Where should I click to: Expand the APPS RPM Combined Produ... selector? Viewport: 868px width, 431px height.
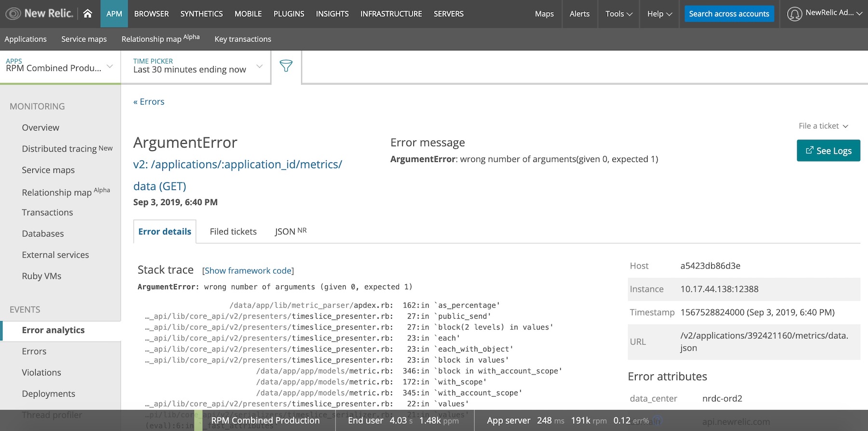tap(60, 66)
